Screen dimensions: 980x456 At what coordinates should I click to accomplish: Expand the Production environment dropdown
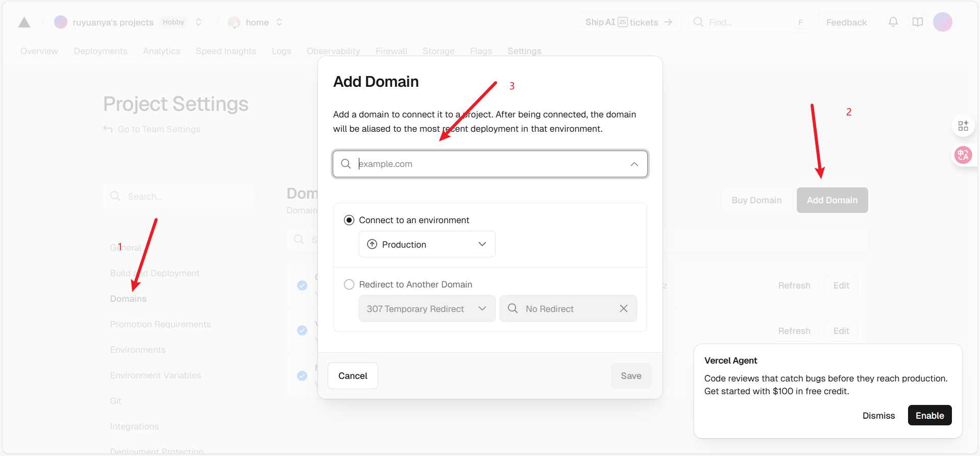(427, 244)
